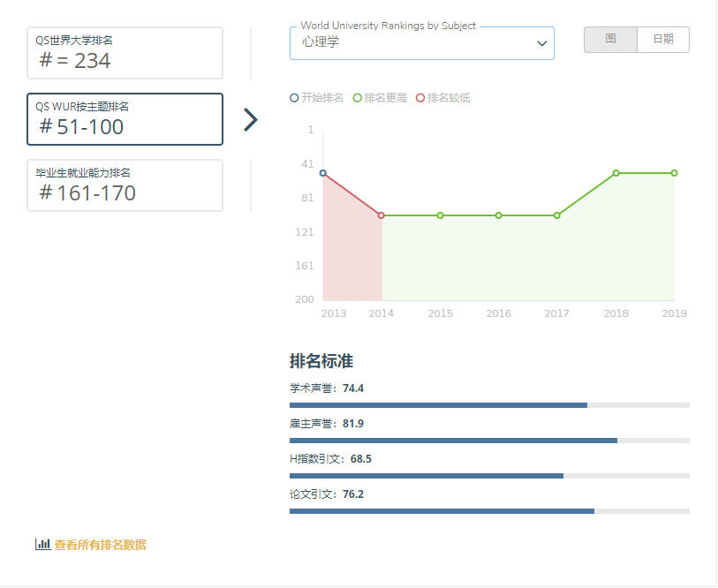Select the QS世界大学排名 card
Screen dimensions: 718x588
click(x=125, y=53)
